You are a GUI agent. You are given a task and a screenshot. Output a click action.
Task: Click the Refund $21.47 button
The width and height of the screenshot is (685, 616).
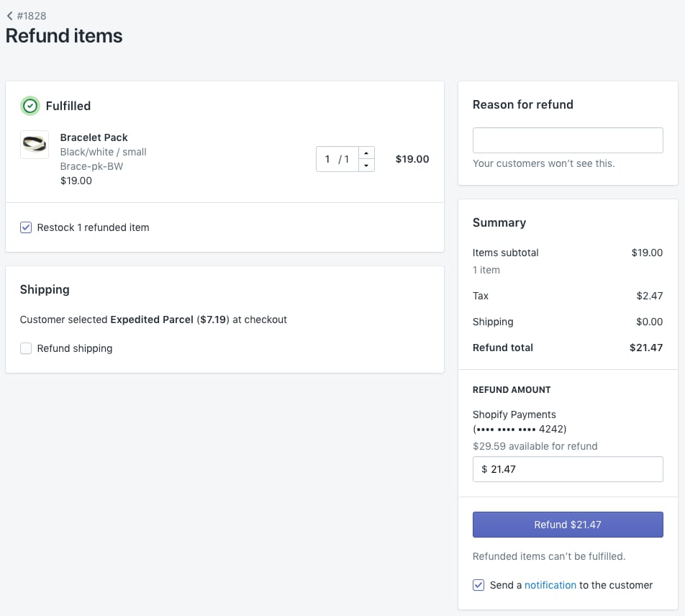(x=568, y=525)
